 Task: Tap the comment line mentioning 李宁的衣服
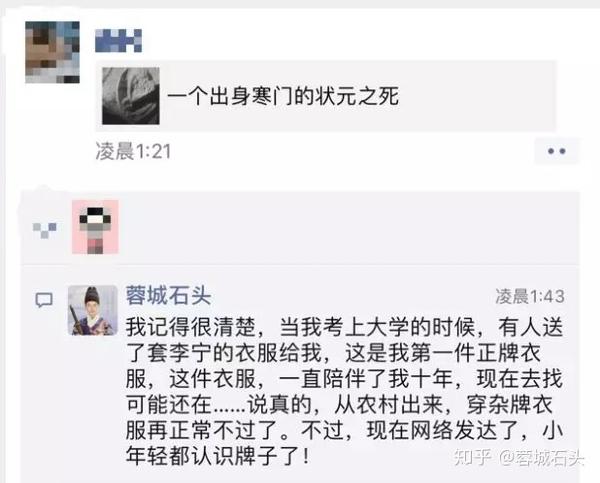[x=333, y=353]
